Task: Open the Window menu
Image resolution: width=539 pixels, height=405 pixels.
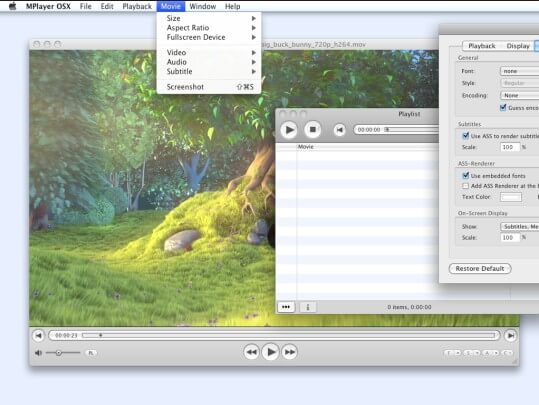Action: coord(202,6)
